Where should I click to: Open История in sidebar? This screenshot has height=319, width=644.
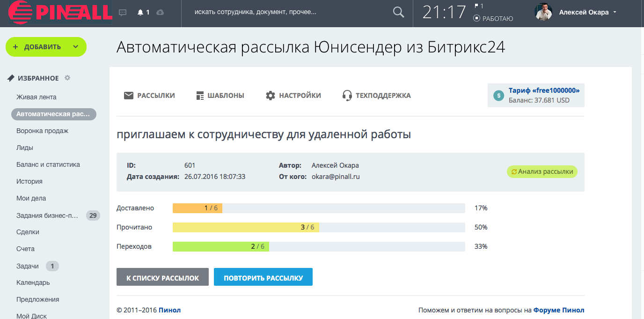(x=29, y=181)
